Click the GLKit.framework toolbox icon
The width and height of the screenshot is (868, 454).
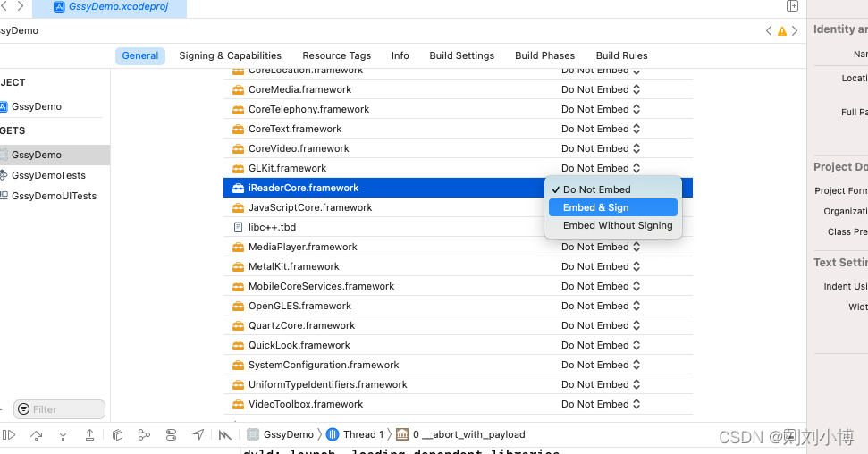click(238, 168)
